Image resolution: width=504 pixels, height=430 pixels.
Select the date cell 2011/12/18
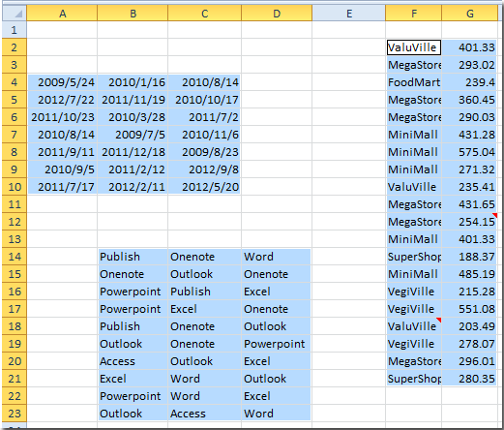133,152
